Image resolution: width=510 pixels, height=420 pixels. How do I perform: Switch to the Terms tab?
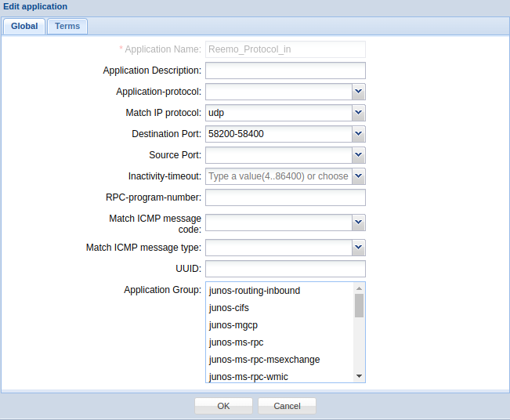[67, 26]
